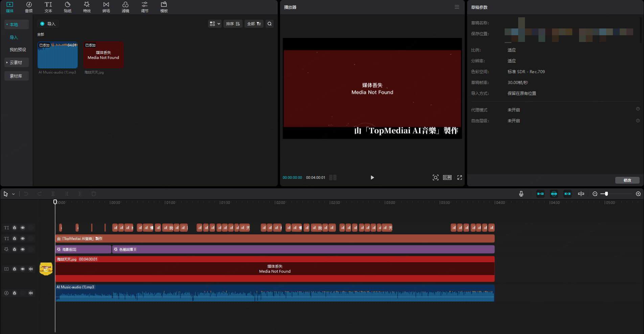Click the 修改 modify button
This screenshot has width=644, height=334.
[627, 180]
